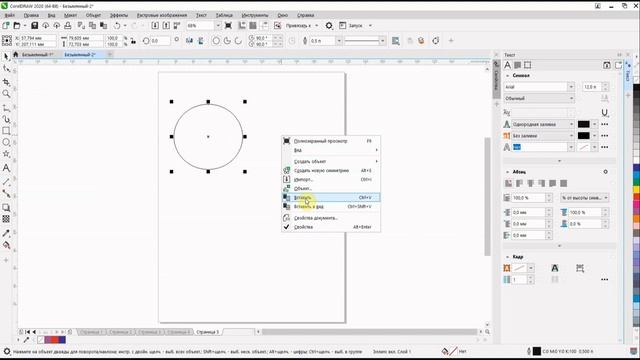Choose Document Properties in context menu
640x360 pixels.
pyautogui.click(x=331, y=218)
